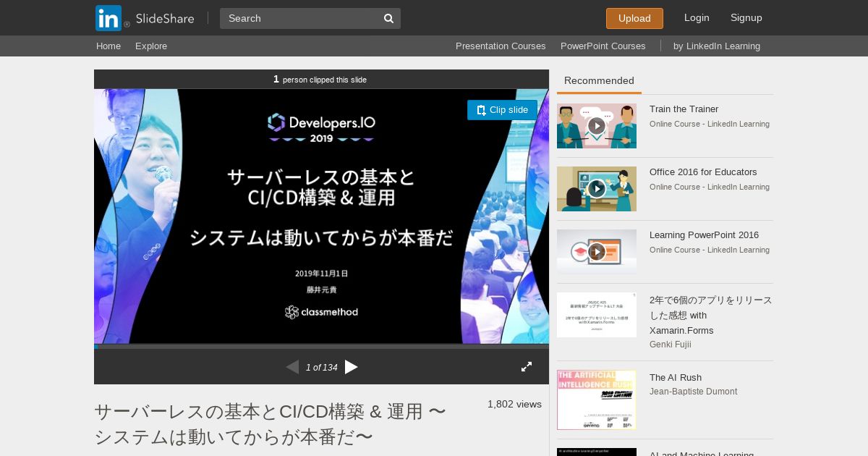
Task: Open the Login link
Action: click(x=697, y=17)
